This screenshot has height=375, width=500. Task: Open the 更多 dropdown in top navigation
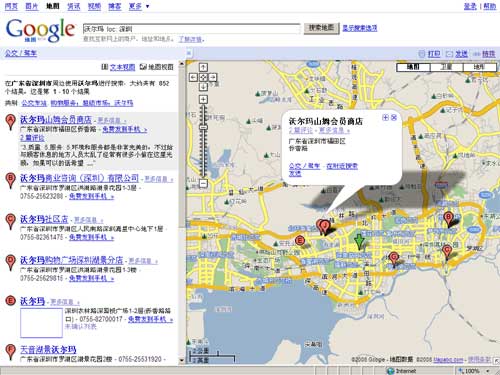pos(139,6)
